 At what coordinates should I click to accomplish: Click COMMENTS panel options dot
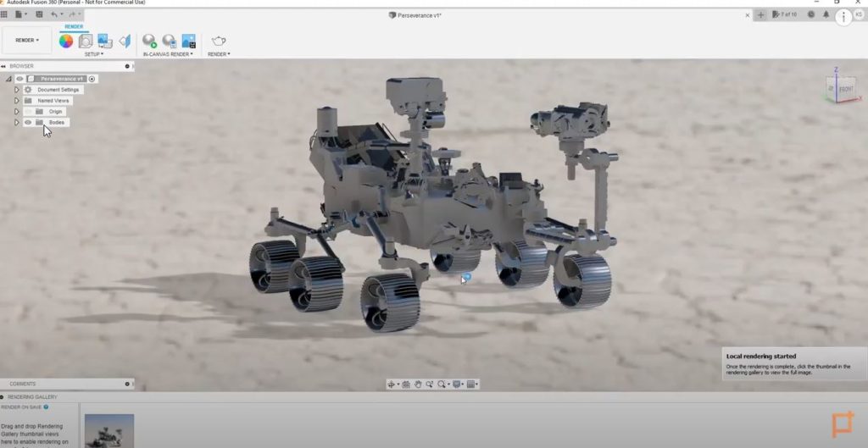click(127, 384)
